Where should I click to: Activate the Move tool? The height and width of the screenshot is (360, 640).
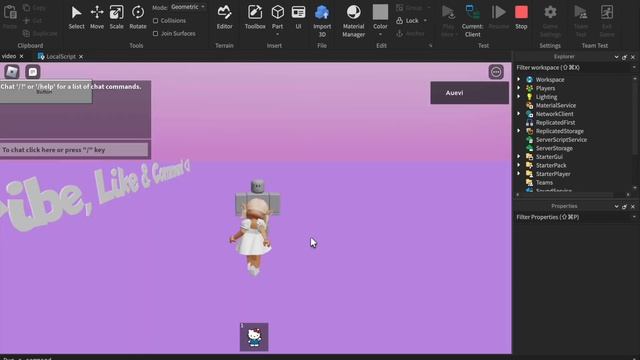click(x=97, y=17)
